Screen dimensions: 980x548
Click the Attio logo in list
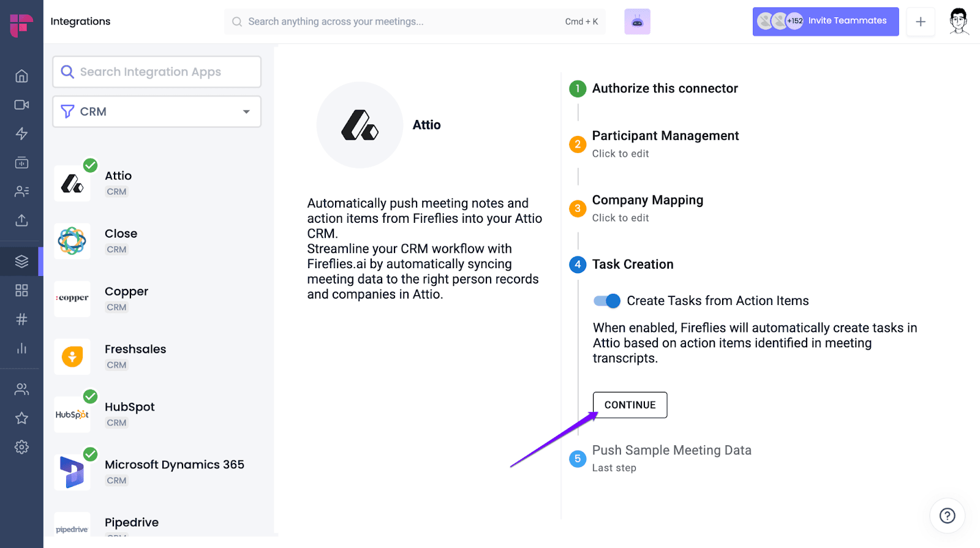72,183
